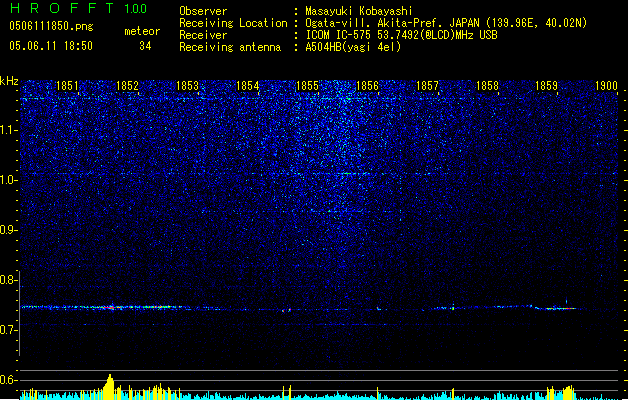629x400 pixels.
Task: Click the Receiver label
Action: tap(203, 35)
